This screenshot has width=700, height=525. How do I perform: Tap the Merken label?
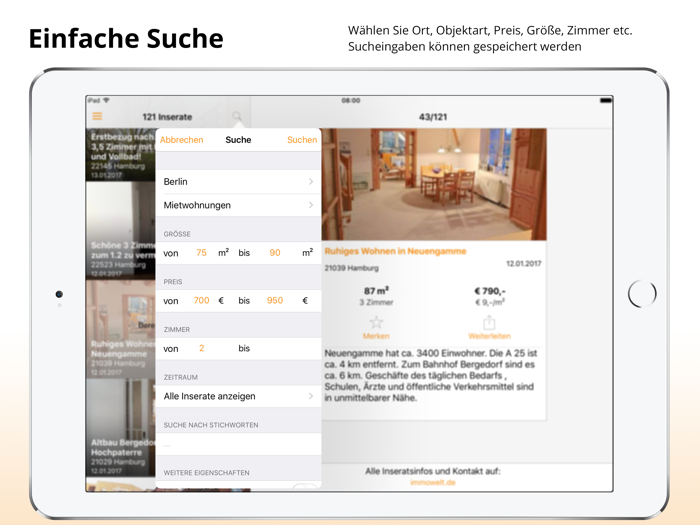376,336
